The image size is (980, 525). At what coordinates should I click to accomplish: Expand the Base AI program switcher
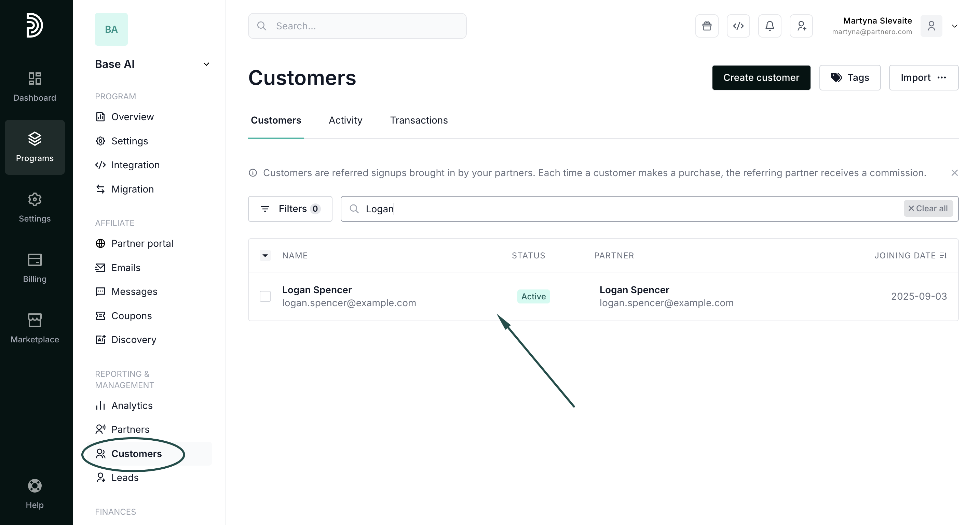pyautogui.click(x=206, y=64)
